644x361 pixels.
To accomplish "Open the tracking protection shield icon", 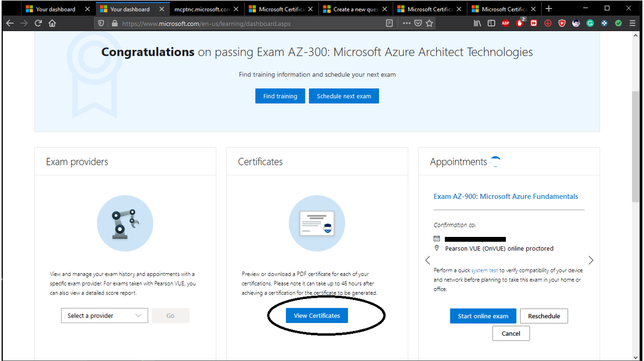I will pos(101,24).
